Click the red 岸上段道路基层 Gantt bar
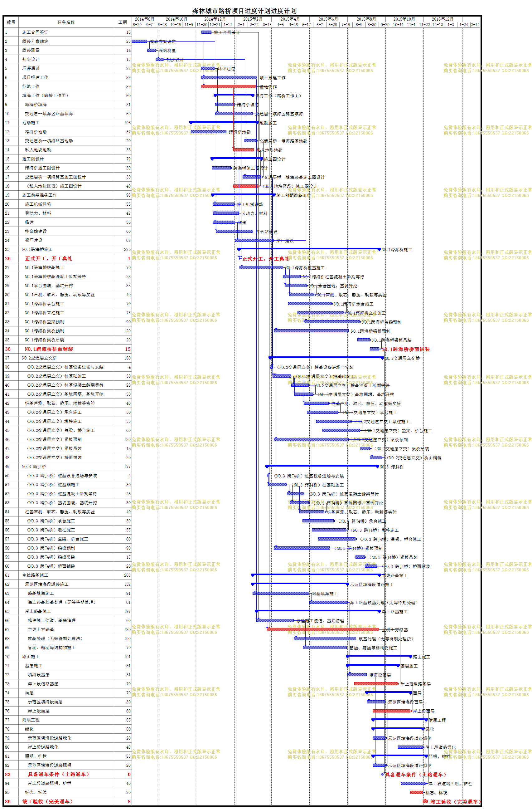The height and width of the screenshot is (812, 532). (376, 683)
